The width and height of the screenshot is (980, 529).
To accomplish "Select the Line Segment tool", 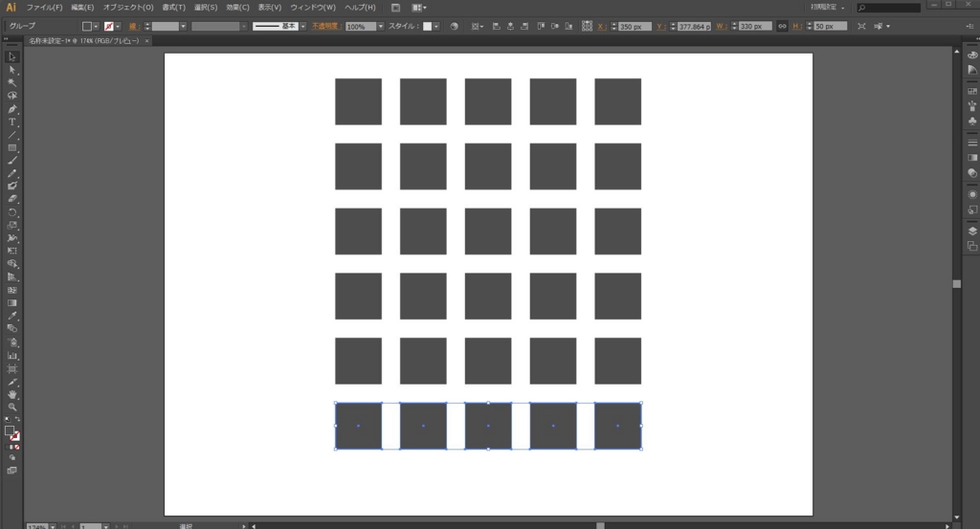I will click(11, 135).
